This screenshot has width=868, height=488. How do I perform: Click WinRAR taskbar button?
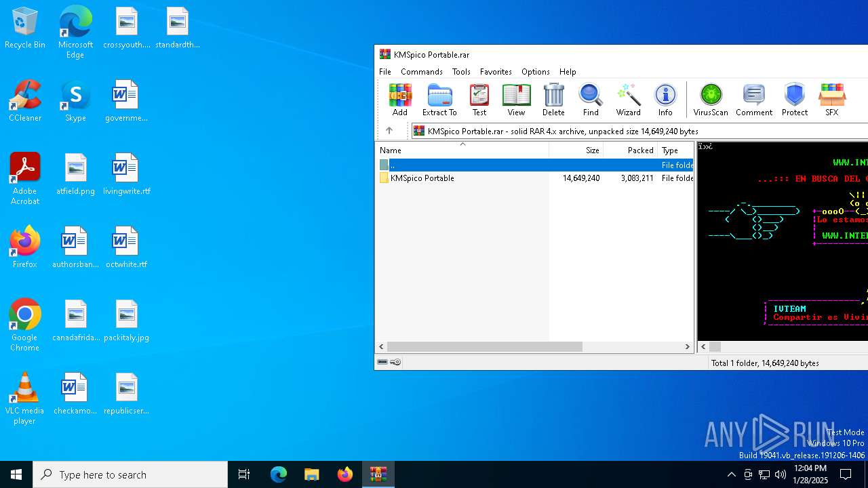coord(378,474)
